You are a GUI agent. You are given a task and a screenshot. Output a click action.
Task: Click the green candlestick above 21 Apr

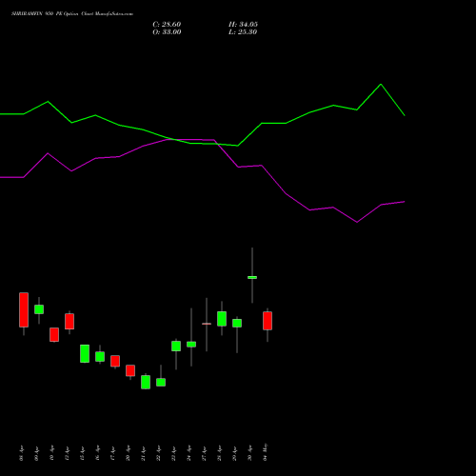click(146, 382)
